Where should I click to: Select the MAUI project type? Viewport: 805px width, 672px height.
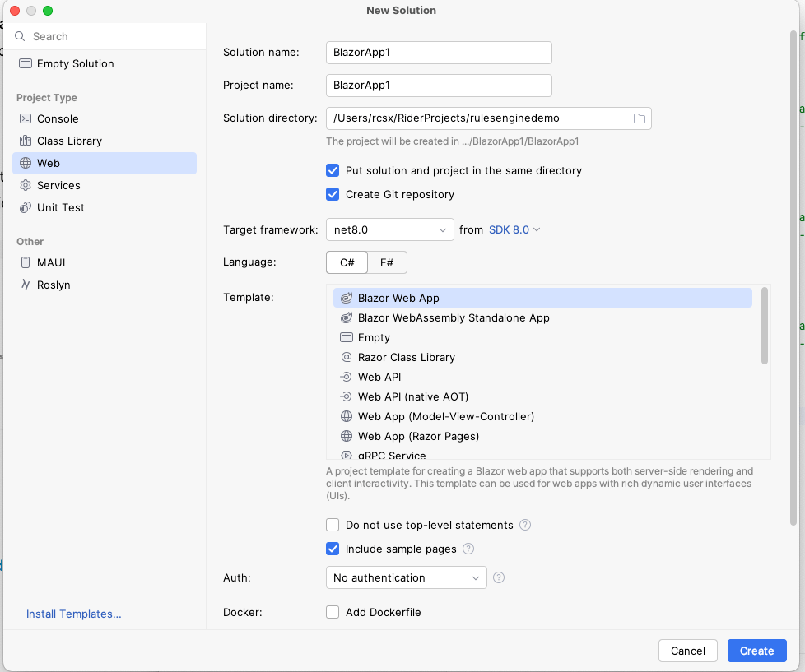click(50, 262)
